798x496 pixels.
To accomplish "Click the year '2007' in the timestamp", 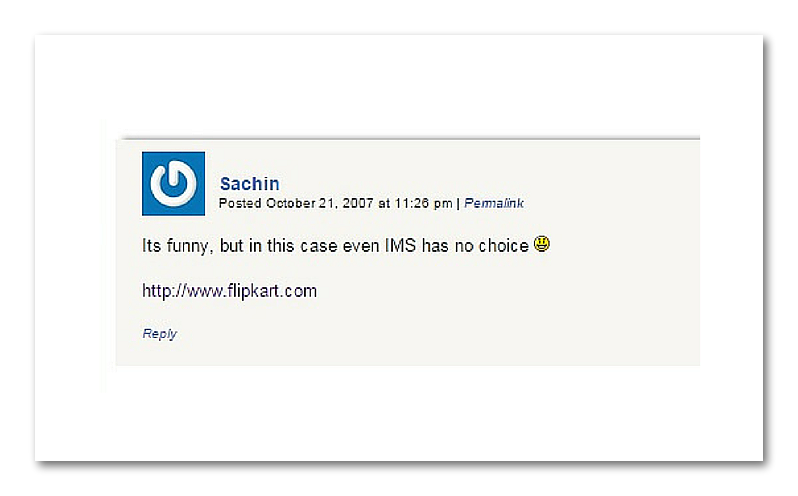I will tap(358, 203).
